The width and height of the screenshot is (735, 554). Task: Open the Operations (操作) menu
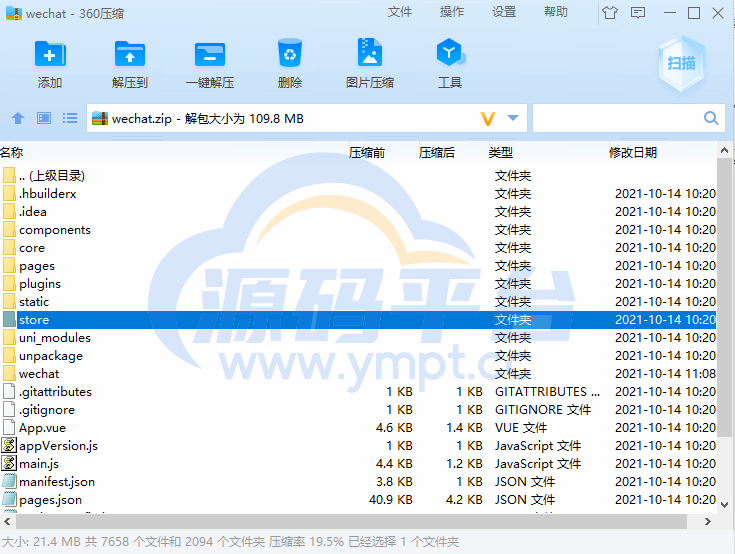452,12
